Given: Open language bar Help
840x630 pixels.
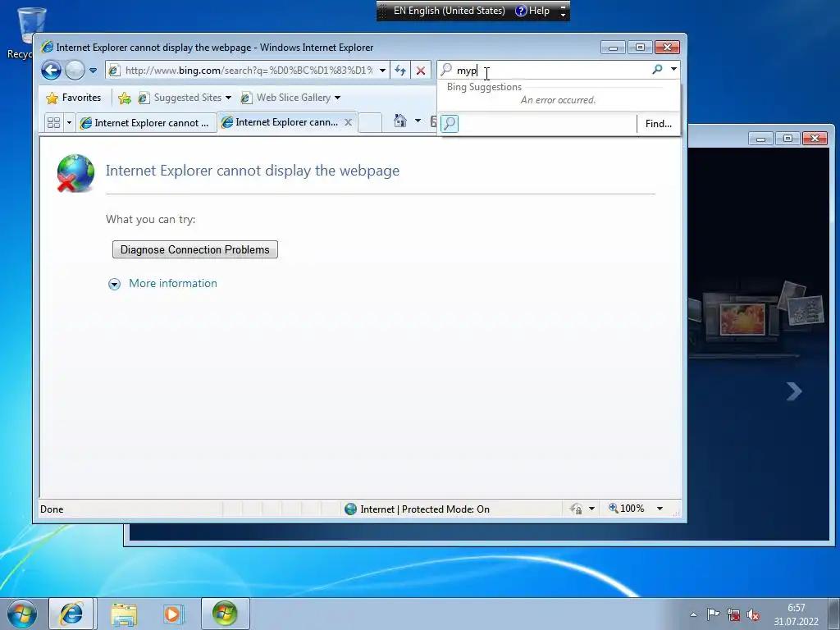Looking at the screenshot, I should click(x=532, y=11).
